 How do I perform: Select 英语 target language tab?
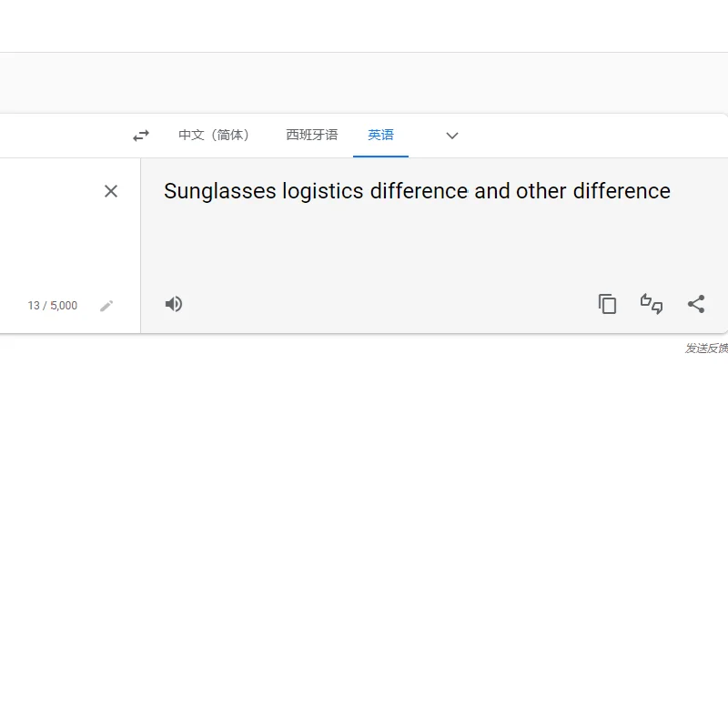380,135
